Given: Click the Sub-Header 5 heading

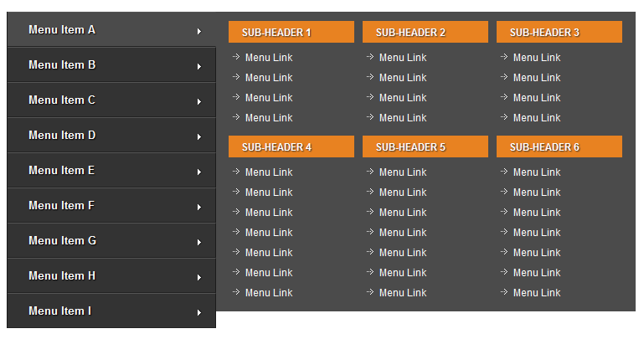Looking at the screenshot, I should coord(425,147).
